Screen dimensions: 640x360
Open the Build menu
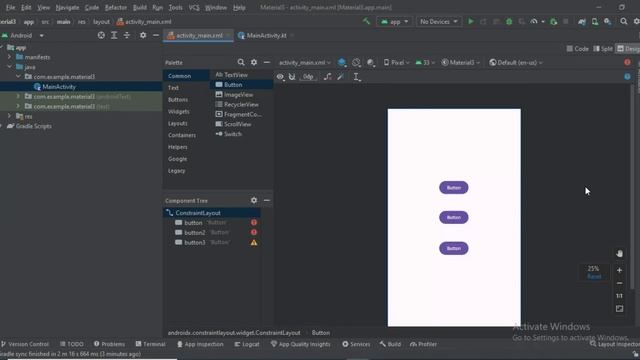pyautogui.click(x=140, y=7)
